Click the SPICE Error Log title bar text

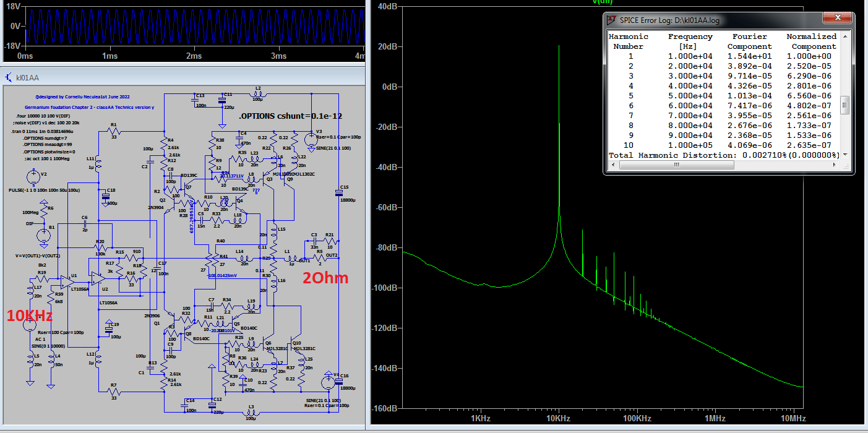point(669,20)
